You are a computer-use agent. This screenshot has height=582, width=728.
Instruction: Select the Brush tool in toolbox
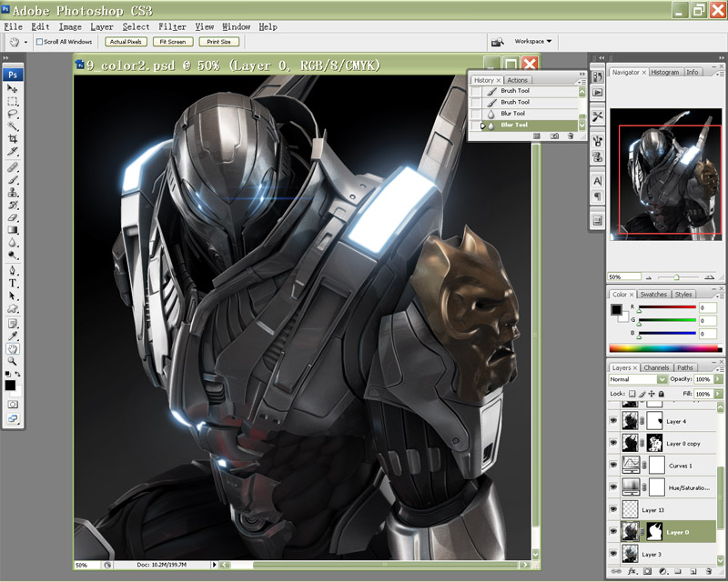click(13, 180)
